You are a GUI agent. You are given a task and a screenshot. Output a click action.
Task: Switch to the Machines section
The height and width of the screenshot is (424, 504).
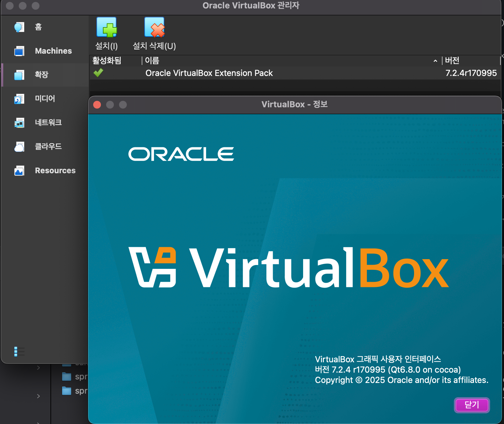[53, 51]
